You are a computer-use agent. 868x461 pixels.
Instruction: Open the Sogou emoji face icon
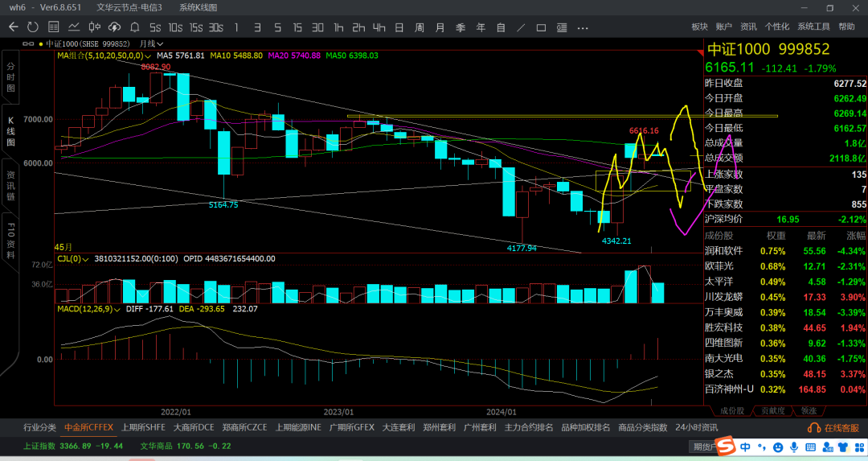(778, 447)
